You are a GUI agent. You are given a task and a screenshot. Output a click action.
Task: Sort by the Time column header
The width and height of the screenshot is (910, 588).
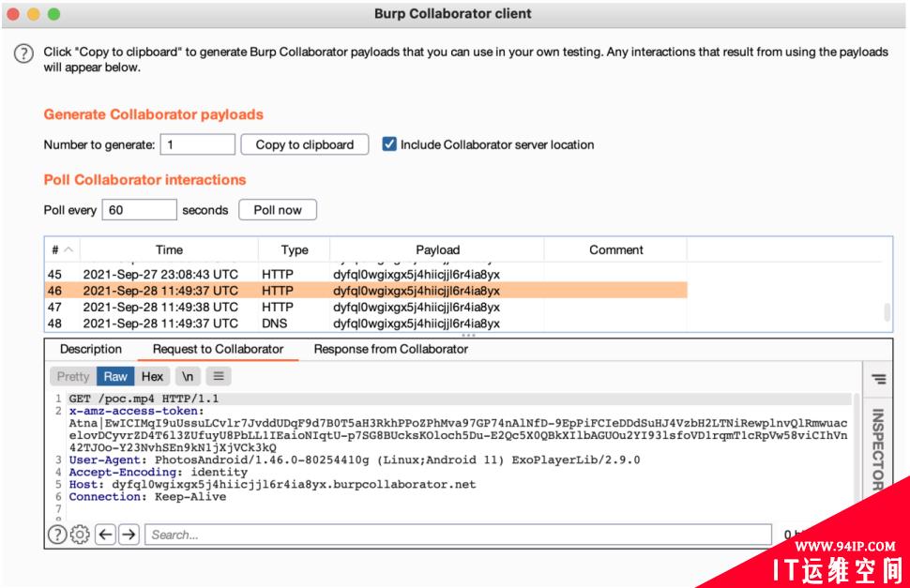(x=169, y=250)
